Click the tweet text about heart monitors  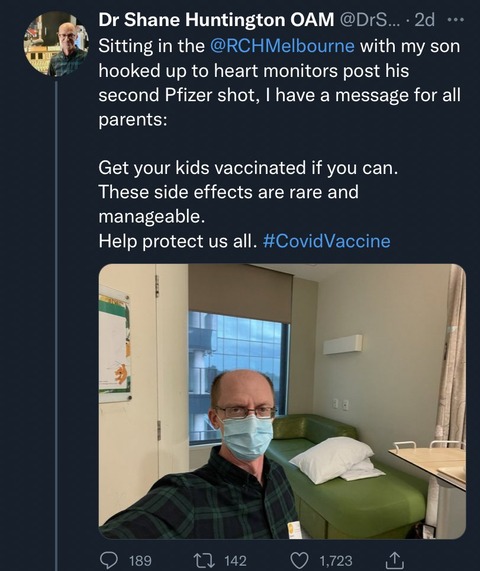coord(254,71)
